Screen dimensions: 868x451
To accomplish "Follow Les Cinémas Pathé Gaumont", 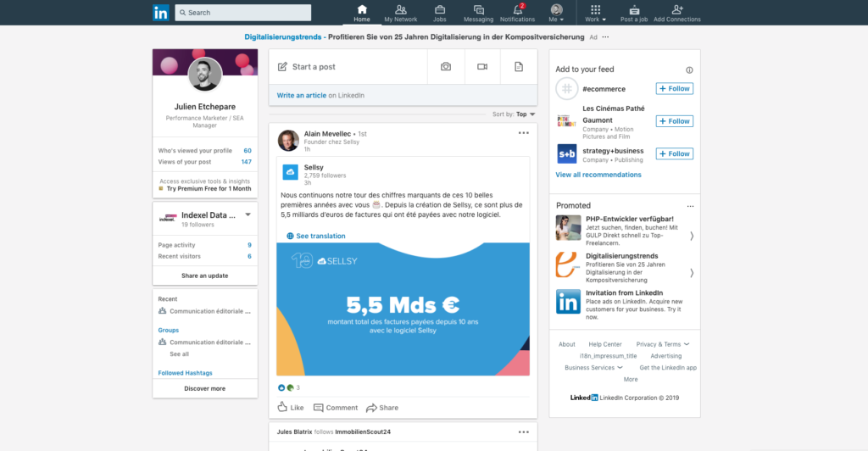I will pyautogui.click(x=675, y=121).
